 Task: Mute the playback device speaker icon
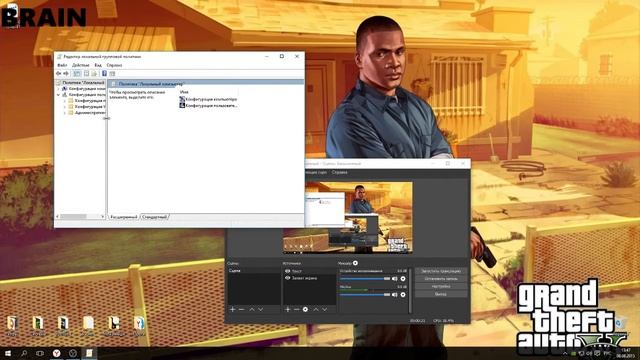tap(395, 279)
